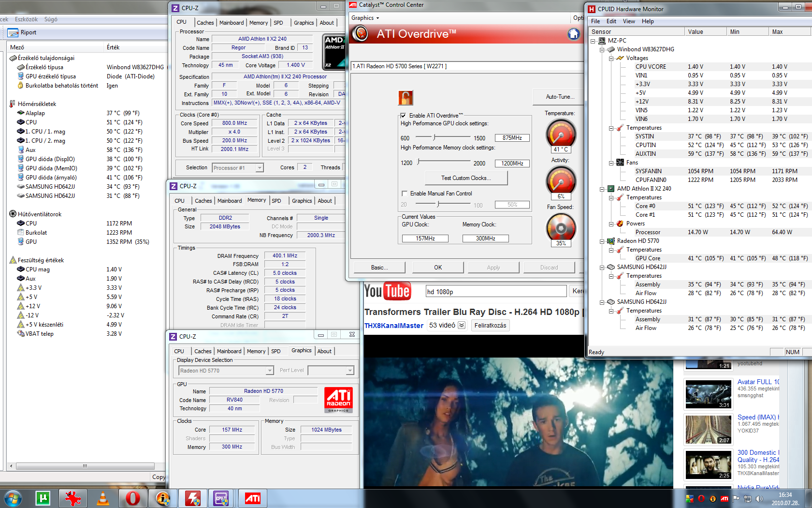Image resolution: width=812 pixels, height=508 pixels.
Task: Click the Riport icon in the left toolbar
Action: coord(13,32)
